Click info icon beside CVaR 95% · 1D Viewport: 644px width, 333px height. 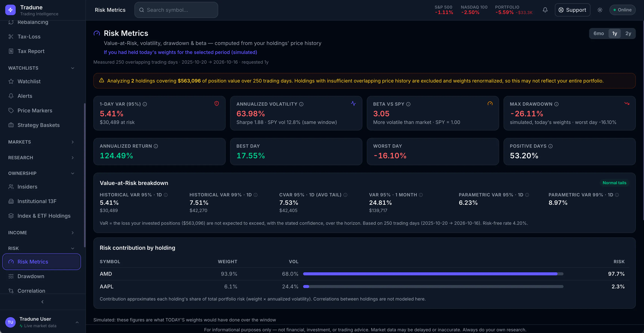345,195
